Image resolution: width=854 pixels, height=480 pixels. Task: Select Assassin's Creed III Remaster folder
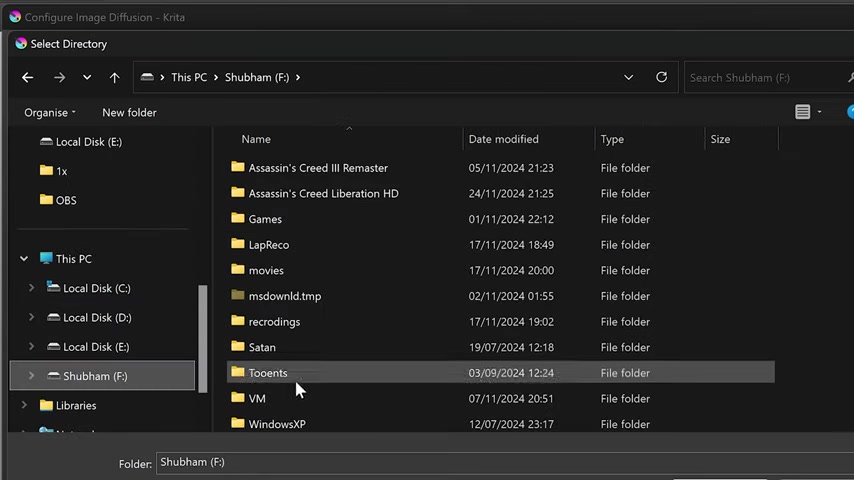tap(318, 168)
